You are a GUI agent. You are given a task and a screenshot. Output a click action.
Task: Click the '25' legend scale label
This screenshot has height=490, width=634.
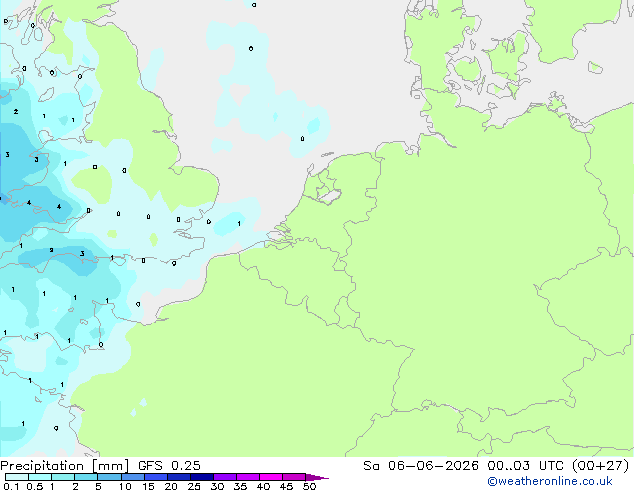point(194,486)
